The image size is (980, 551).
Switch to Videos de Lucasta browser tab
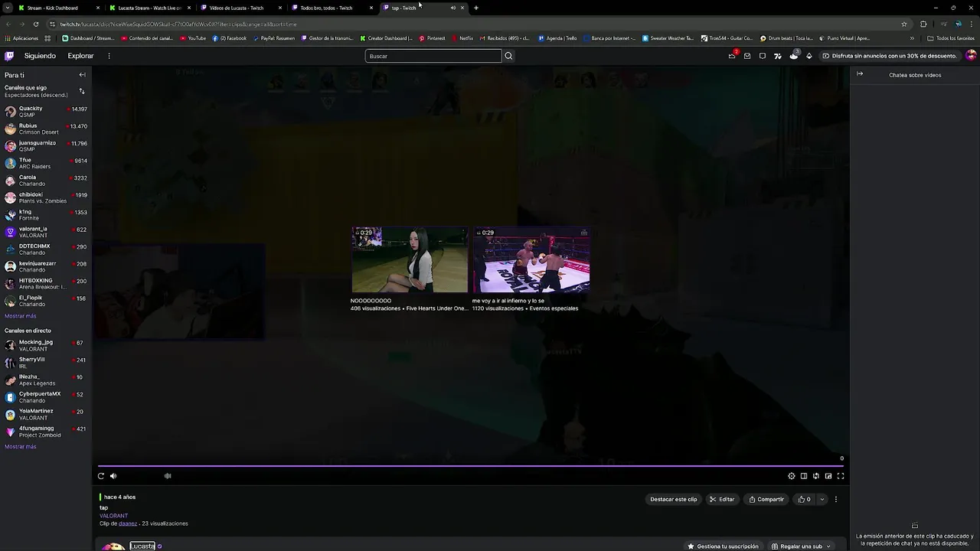240,8
